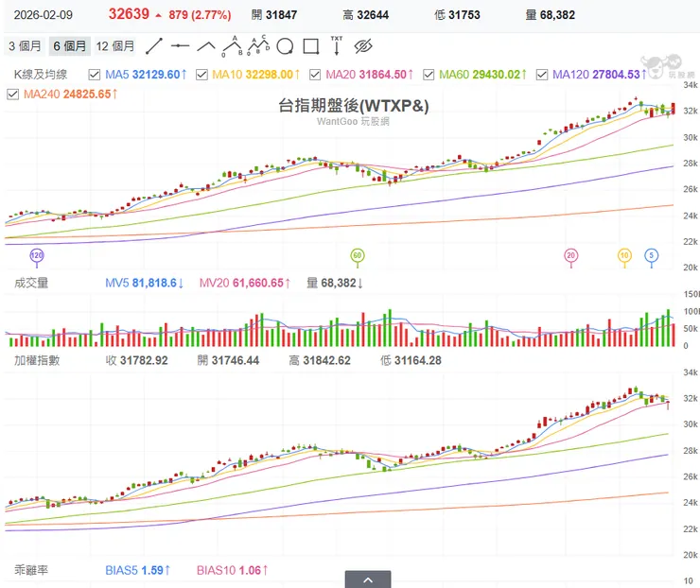
Task: Switch chart range to 12 個月
Action: [x=115, y=46]
